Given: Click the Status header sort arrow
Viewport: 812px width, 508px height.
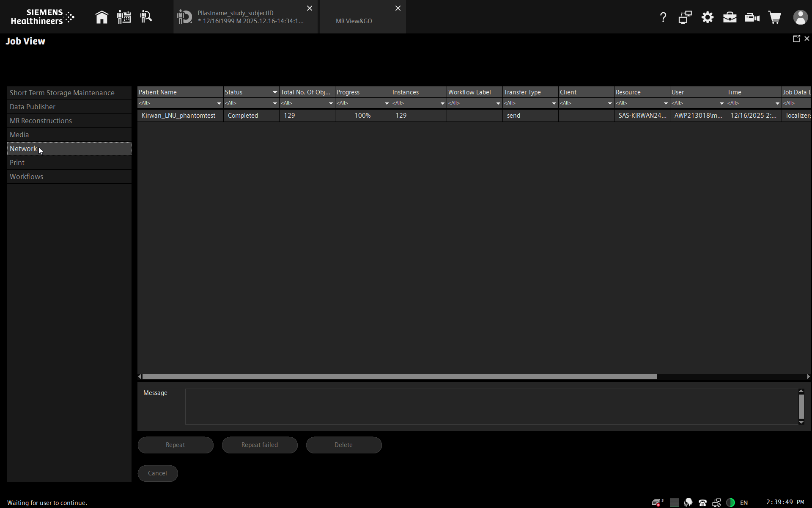Looking at the screenshot, I should 275,92.
